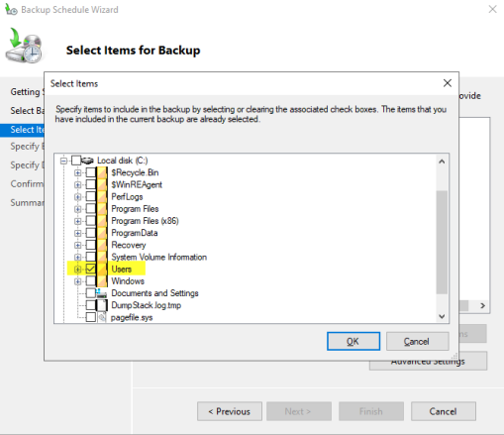504x435 pixels.
Task: Click the Users folder icon
Action: tap(102, 269)
